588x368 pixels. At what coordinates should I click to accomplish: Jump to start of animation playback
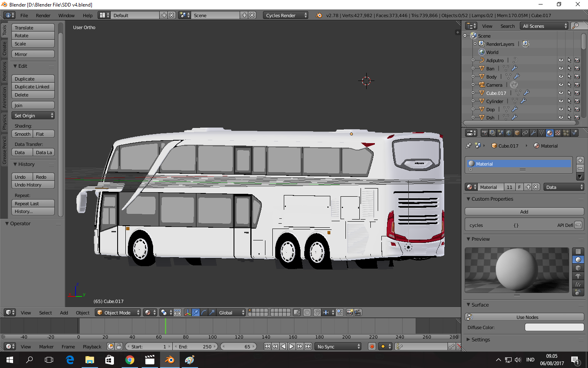coord(267,346)
